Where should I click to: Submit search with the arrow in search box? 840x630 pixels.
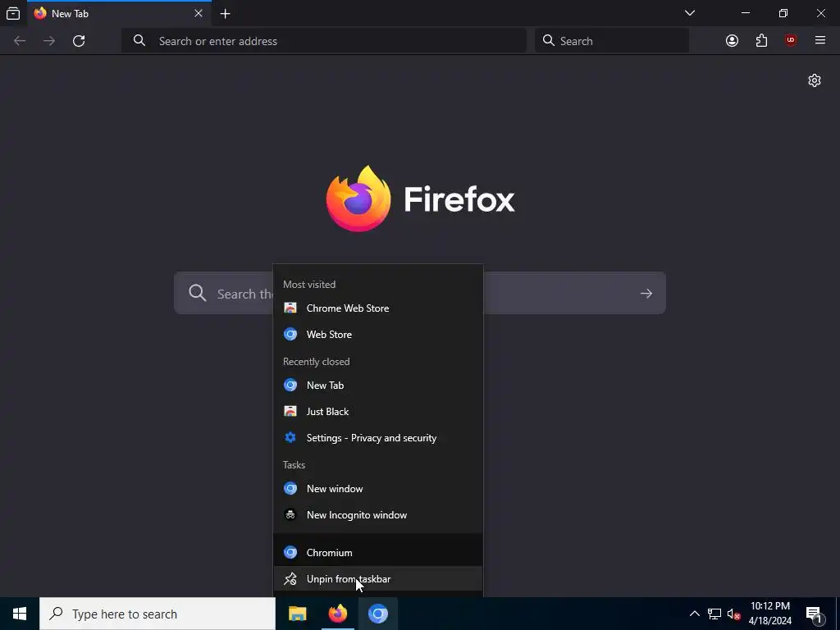coord(646,294)
